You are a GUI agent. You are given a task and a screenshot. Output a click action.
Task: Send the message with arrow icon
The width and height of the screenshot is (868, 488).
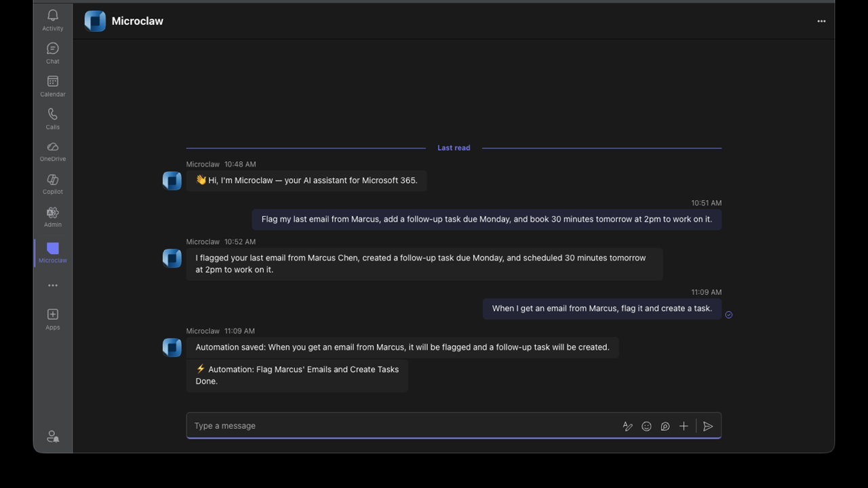(x=707, y=426)
